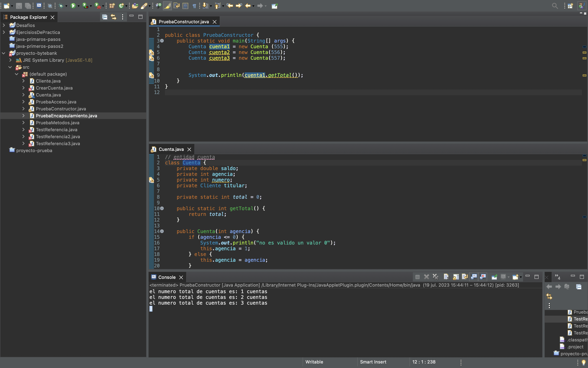The height and width of the screenshot is (368, 588).
Task: Collapse All in Package Explorer
Action: click(x=105, y=17)
